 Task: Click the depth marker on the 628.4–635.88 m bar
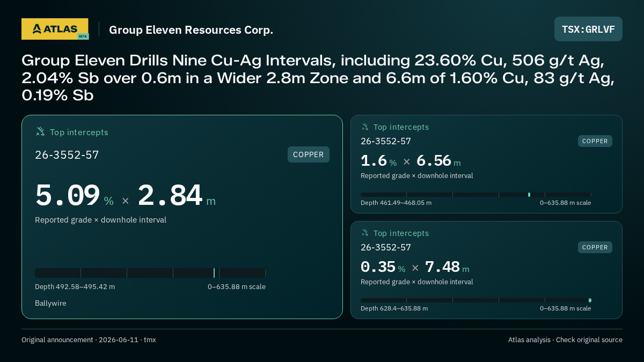pyautogui.click(x=590, y=300)
